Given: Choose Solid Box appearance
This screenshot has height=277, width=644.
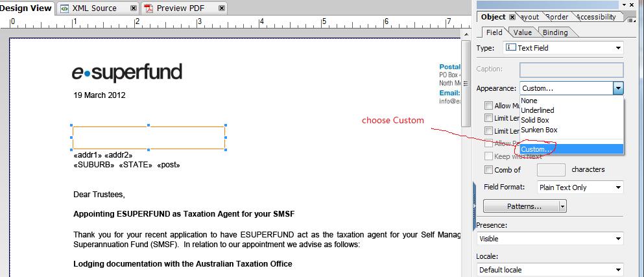Looking at the screenshot, I should point(572,120).
